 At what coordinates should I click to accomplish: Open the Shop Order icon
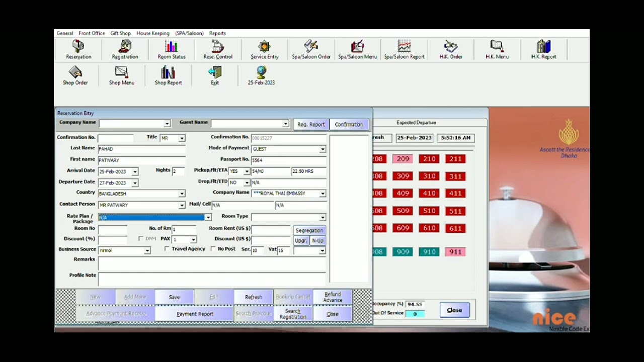pos(75,76)
